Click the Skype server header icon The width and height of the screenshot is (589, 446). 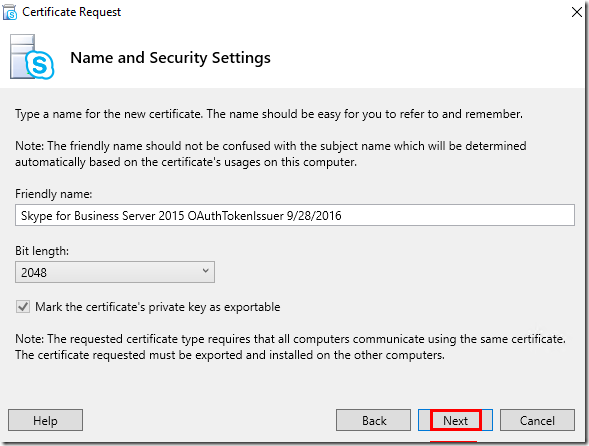tap(32, 57)
